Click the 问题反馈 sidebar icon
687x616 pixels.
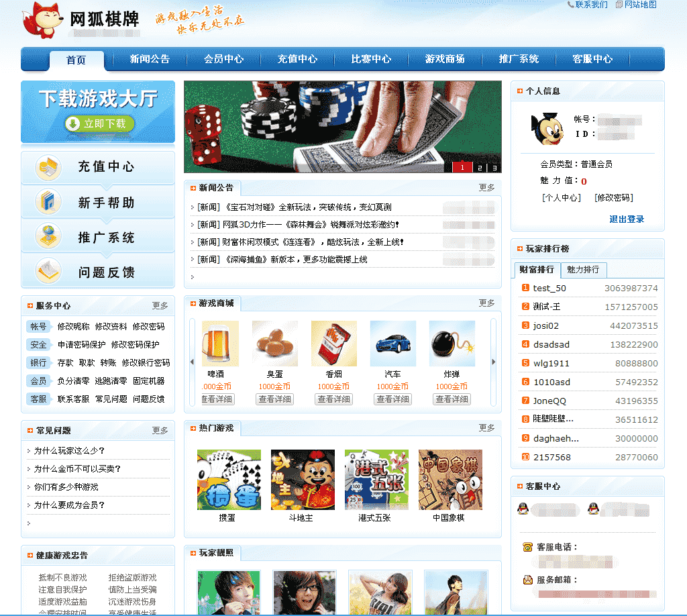(48, 272)
